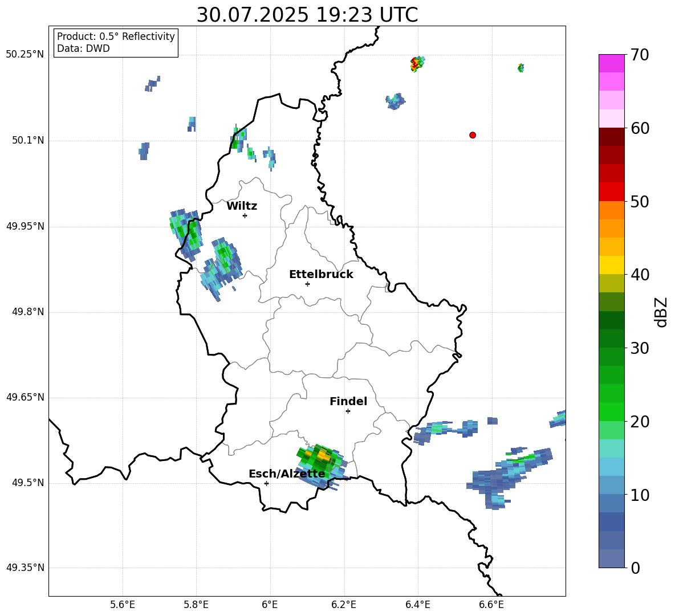This screenshot has height=616, width=675.
Task: Click the 49.8°N latitude label
Action: tap(28, 312)
